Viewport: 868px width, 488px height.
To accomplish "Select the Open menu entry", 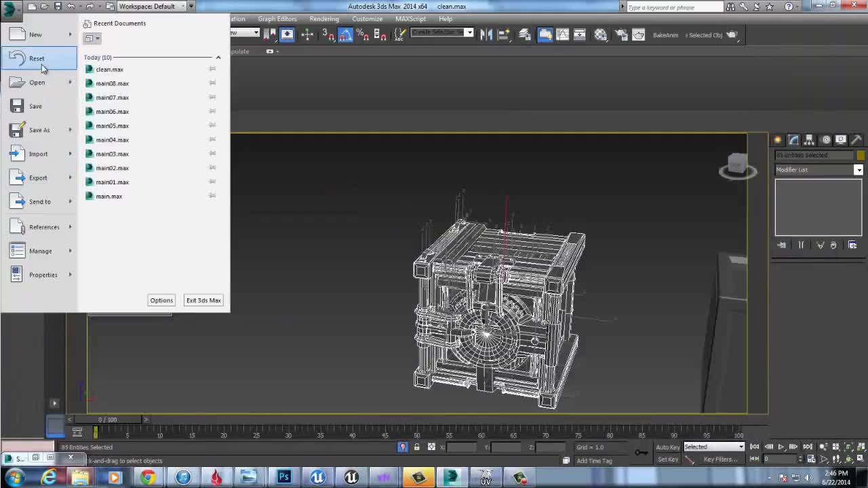I will click(x=39, y=83).
